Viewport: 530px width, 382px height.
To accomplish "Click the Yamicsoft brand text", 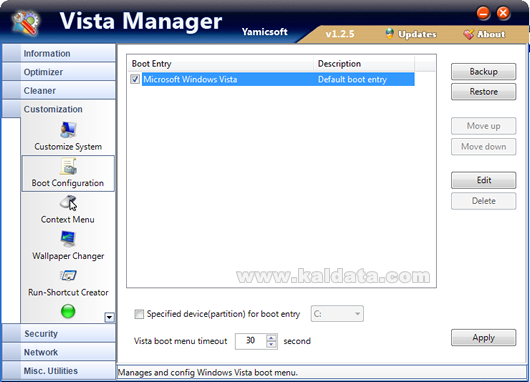I will click(265, 32).
